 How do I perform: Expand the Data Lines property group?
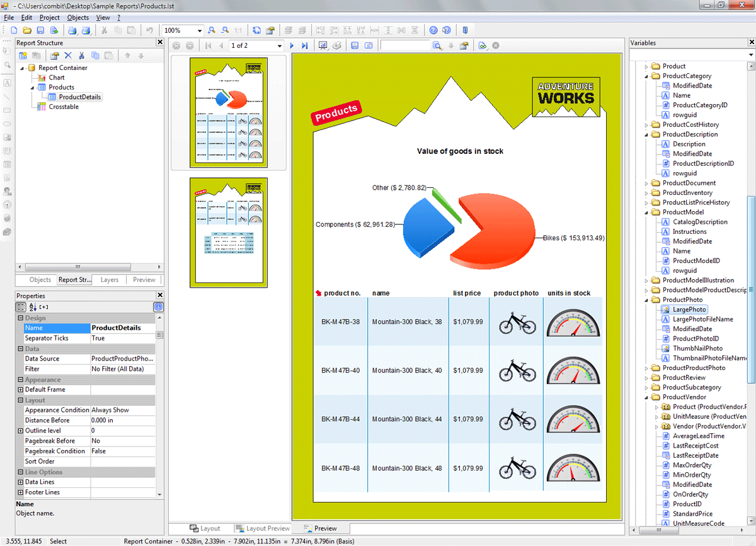click(x=21, y=482)
